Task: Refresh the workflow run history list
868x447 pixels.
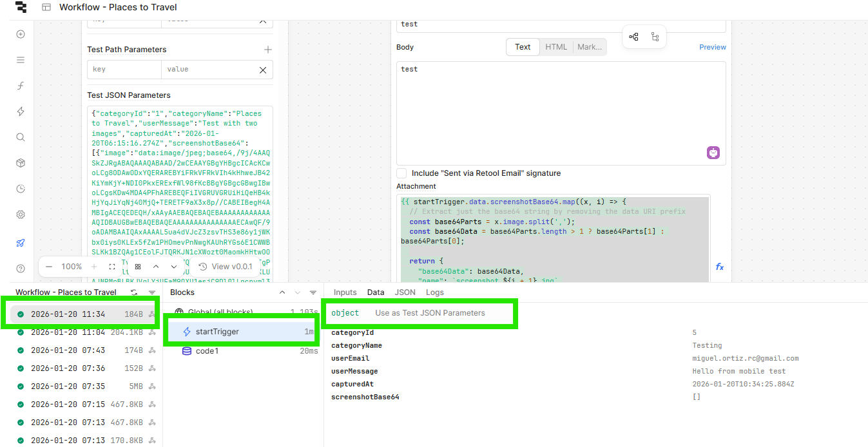Action: [x=134, y=292]
